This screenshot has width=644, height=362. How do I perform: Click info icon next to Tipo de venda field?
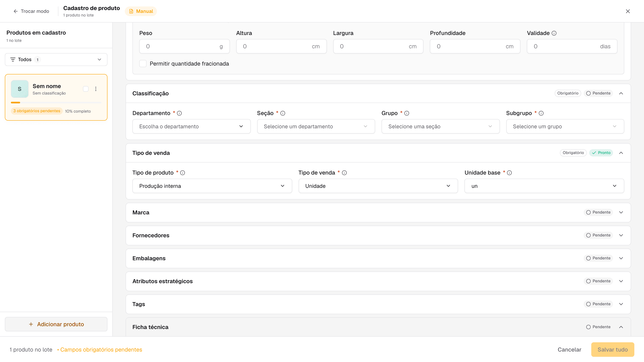point(344,173)
